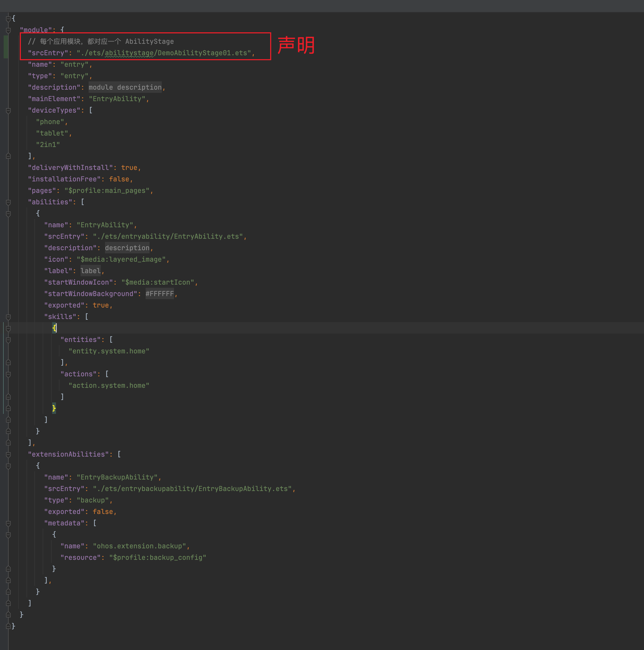Click the highlighted yellow closing brace
Screen dimensions: 644x650
pos(54,408)
